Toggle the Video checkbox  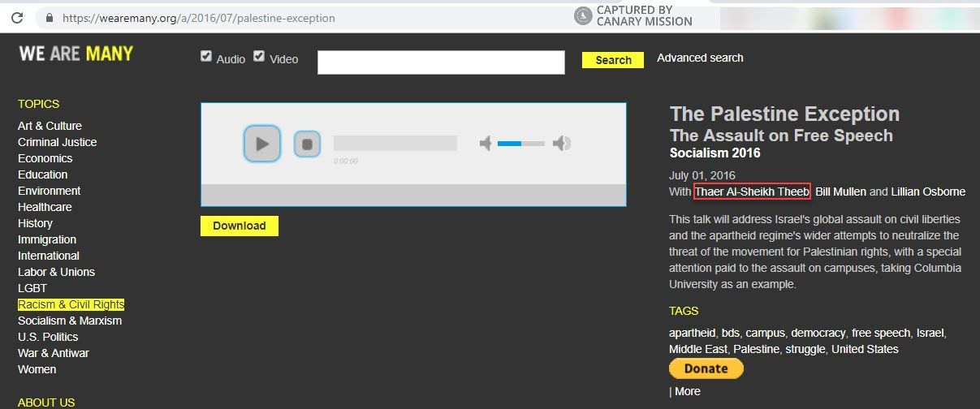(x=259, y=56)
